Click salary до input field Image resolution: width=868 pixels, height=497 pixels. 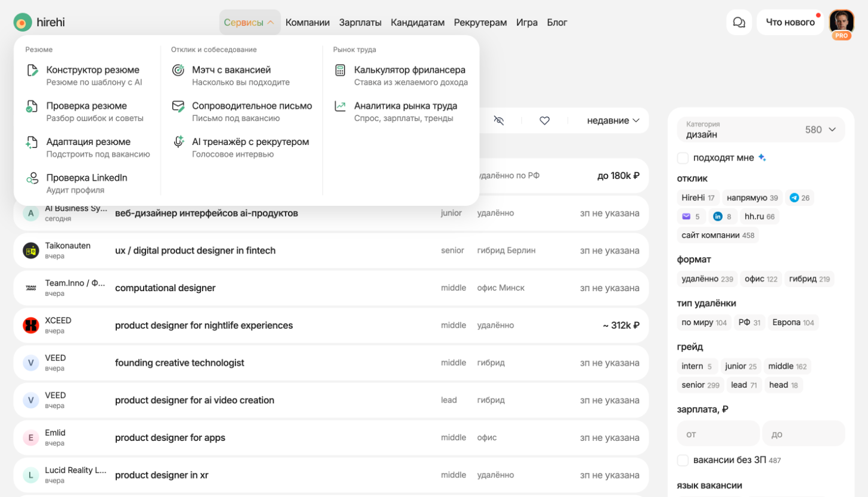click(x=804, y=434)
